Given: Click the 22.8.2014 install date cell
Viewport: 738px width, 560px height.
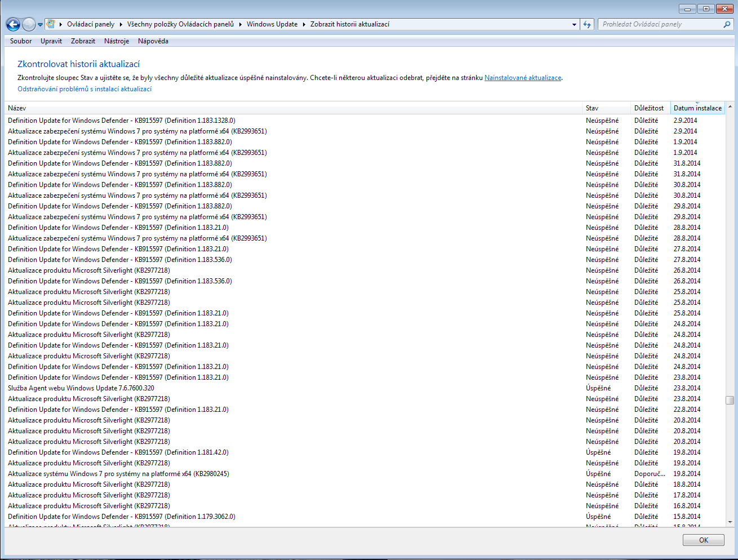Looking at the screenshot, I should (x=687, y=410).
